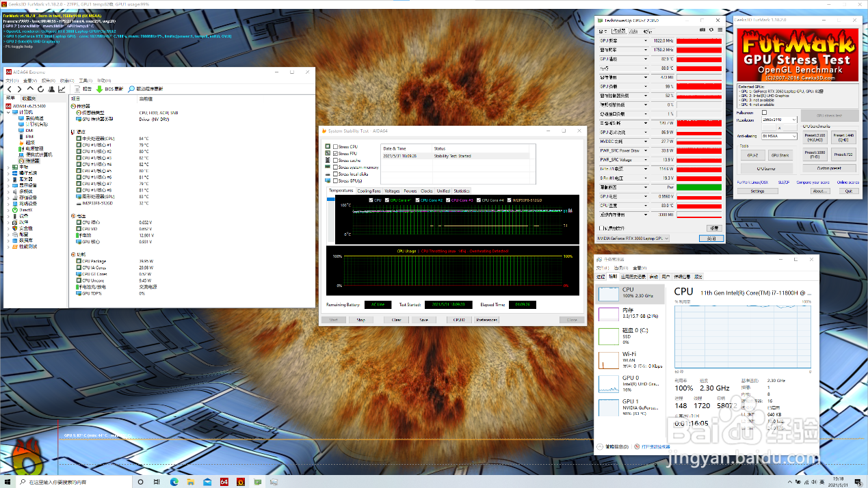The height and width of the screenshot is (488, 868).
Task: Click the Clear button in the stability test
Action: click(x=396, y=319)
